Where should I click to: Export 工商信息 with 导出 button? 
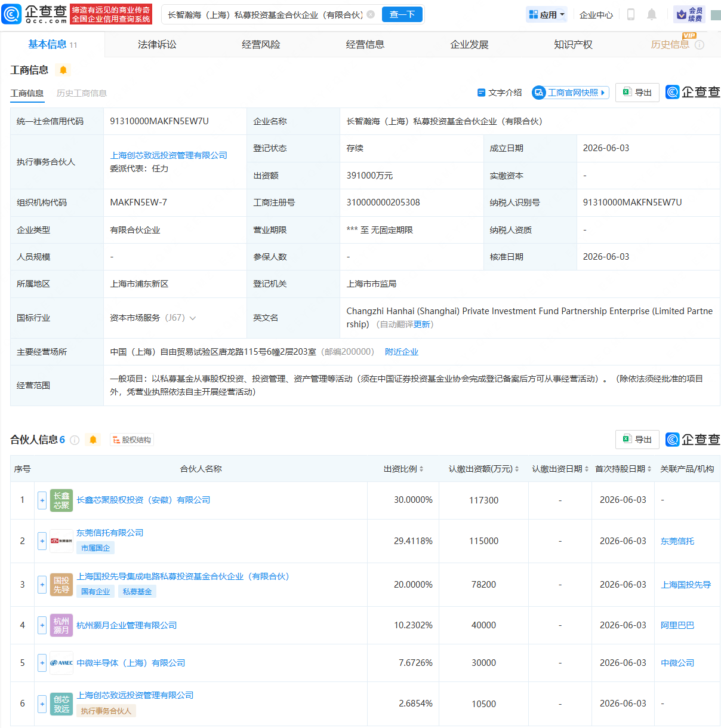637,93
